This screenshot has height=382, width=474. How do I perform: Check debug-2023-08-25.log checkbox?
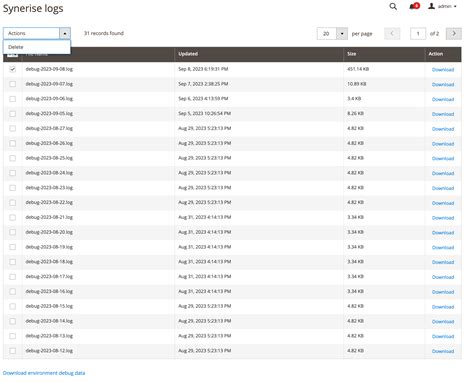pos(13,158)
